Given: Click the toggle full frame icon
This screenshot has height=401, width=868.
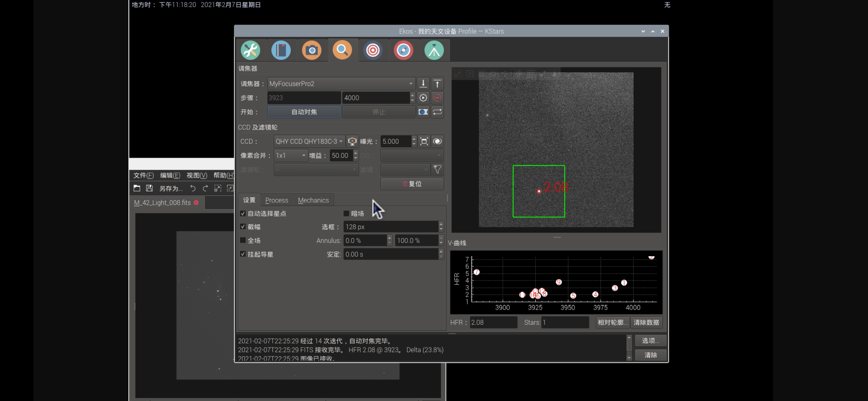Looking at the screenshot, I should coord(424,141).
